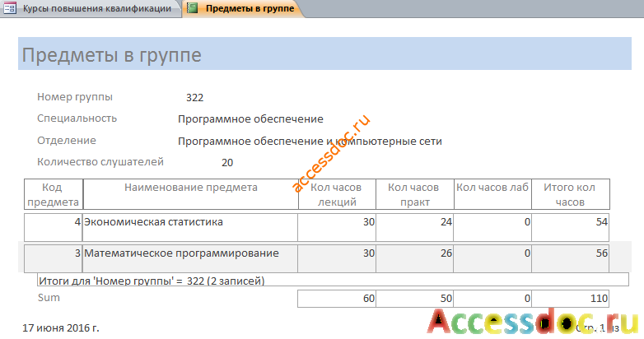Click the Код предмета column header

click(x=54, y=194)
